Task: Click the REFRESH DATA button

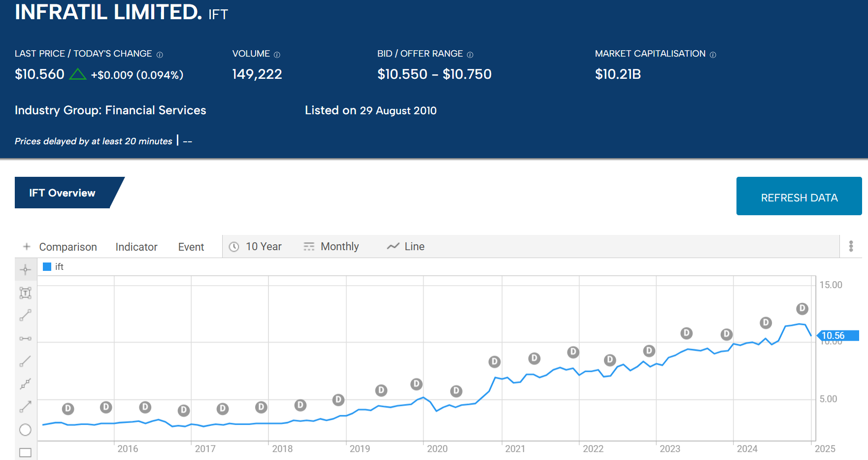Action: point(799,196)
